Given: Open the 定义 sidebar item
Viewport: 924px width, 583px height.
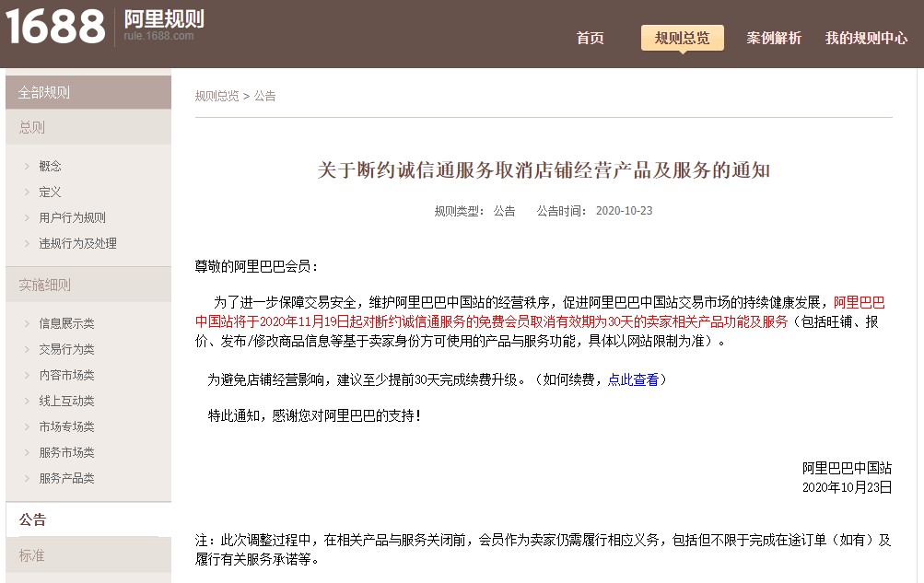Looking at the screenshot, I should 50,192.
